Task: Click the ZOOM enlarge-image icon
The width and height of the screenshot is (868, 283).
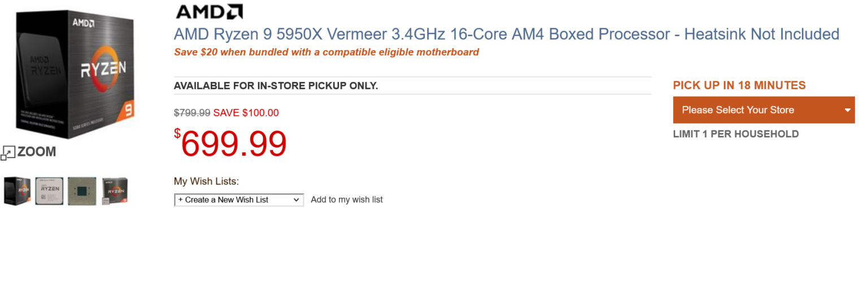Action: 8,152
